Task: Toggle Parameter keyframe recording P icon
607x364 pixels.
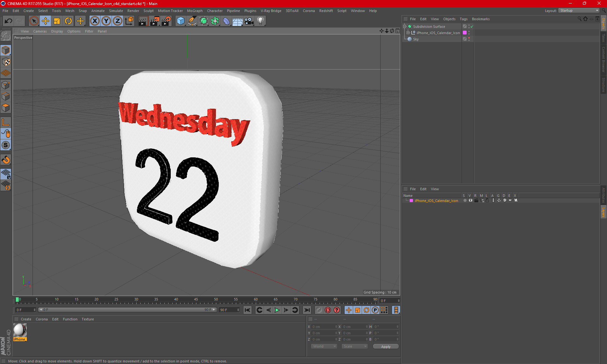Action: point(375,310)
